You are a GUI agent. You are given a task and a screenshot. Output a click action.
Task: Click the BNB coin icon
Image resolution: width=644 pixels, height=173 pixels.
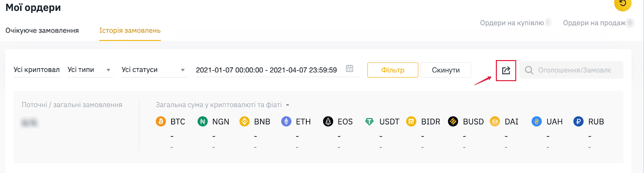coord(244,121)
